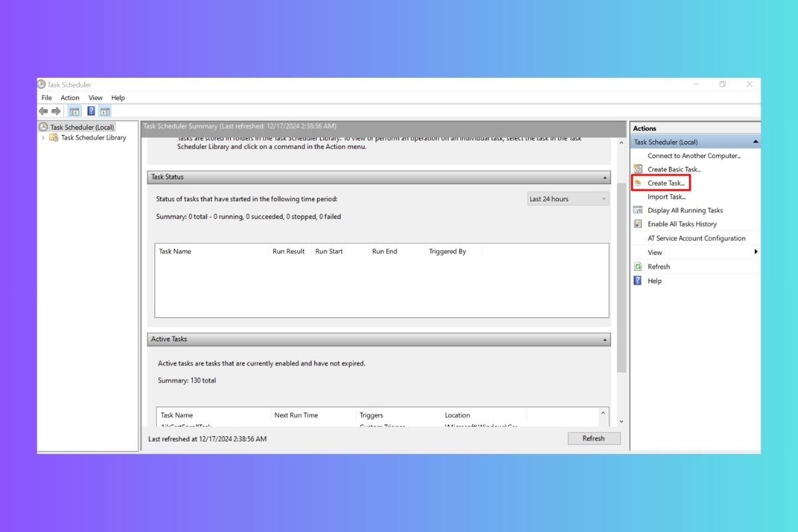Click Task Name column header in Active Tasks
This screenshot has width=798, height=532.
(x=213, y=415)
